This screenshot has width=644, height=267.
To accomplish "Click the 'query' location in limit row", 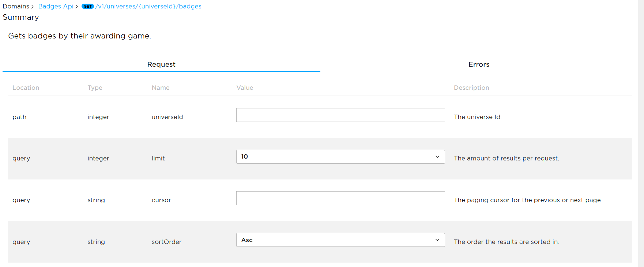I will click(21, 158).
